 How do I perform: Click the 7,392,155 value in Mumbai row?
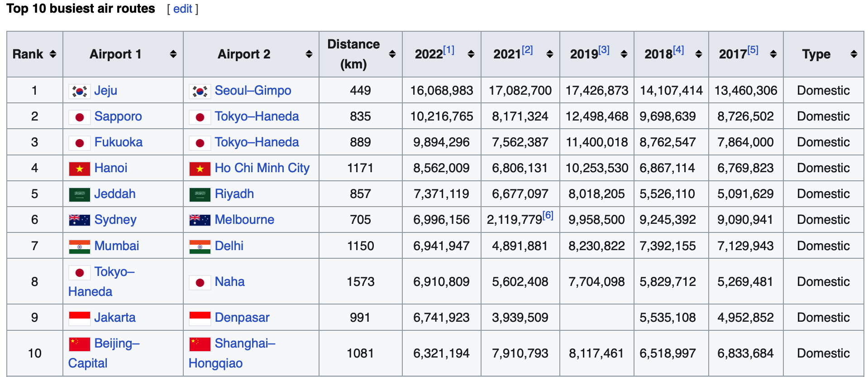coord(668,246)
